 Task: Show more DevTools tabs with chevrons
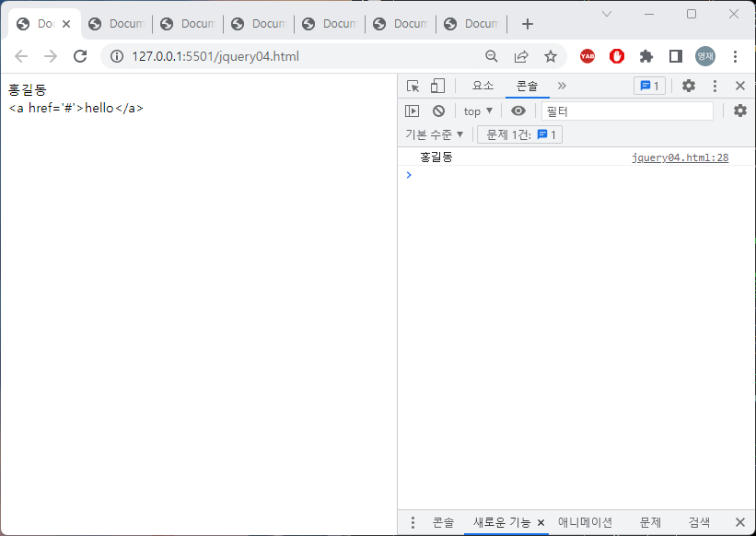click(562, 86)
